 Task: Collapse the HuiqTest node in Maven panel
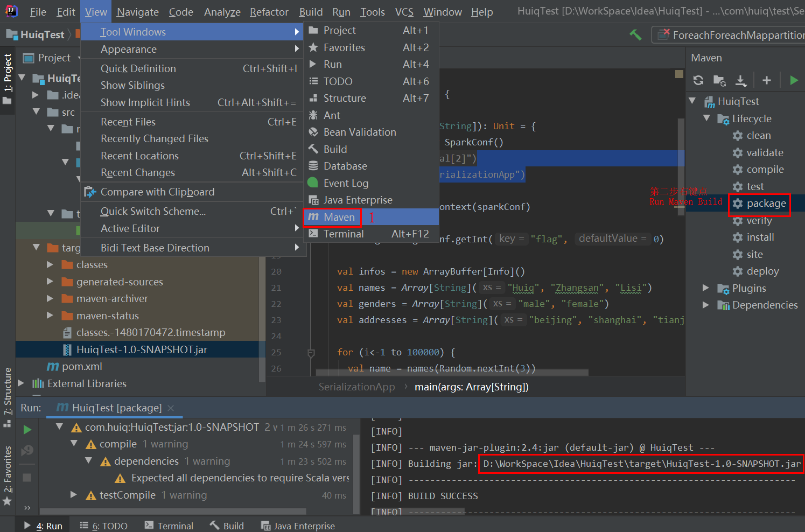coord(692,101)
